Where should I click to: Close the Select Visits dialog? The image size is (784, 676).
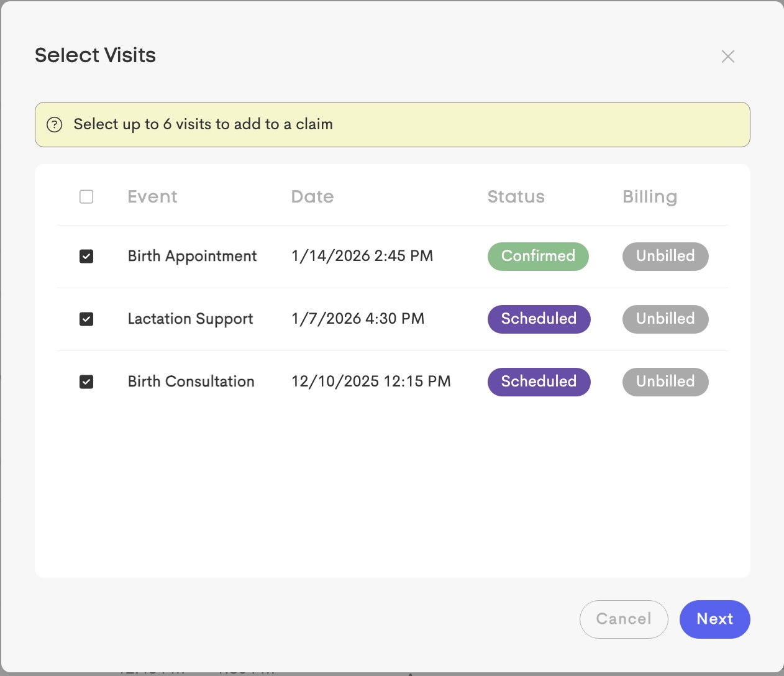click(727, 57)
